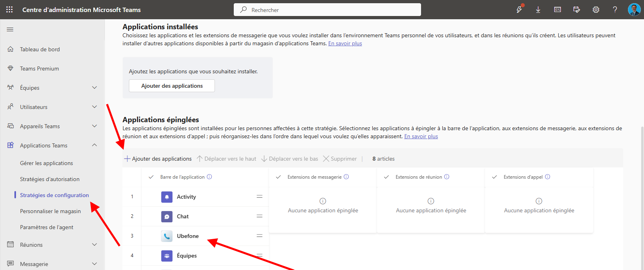Image resolution: width=644 pixels, height=270 pixels.
Task: Click Déplacer vers le bas
Action: (x=290, y=159)
